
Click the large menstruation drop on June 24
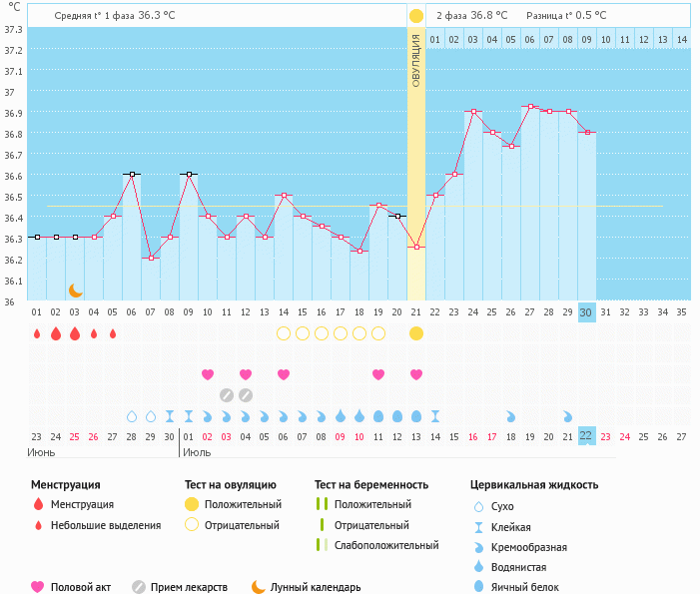point(55,333)
